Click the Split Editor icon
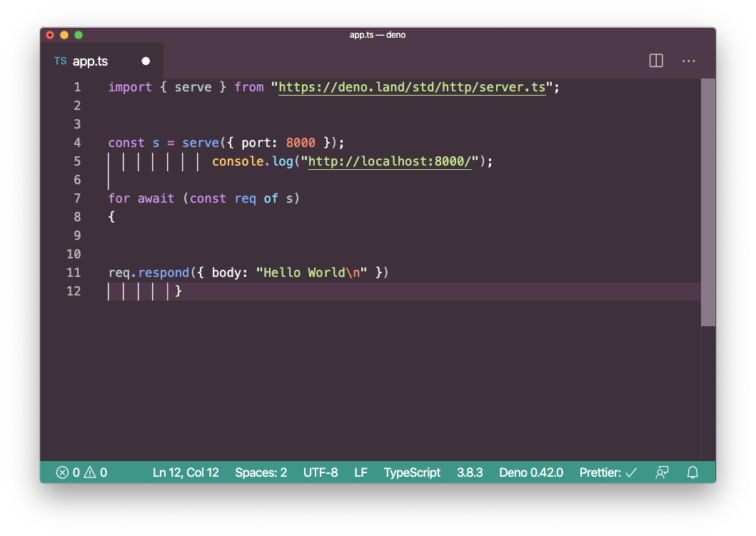This screenshot has width=756, height=536. tap(656, 61)
